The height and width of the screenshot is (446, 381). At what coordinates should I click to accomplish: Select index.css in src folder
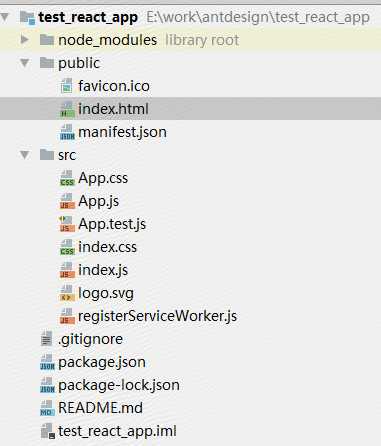pyautogui.click(x=107, y=247)
